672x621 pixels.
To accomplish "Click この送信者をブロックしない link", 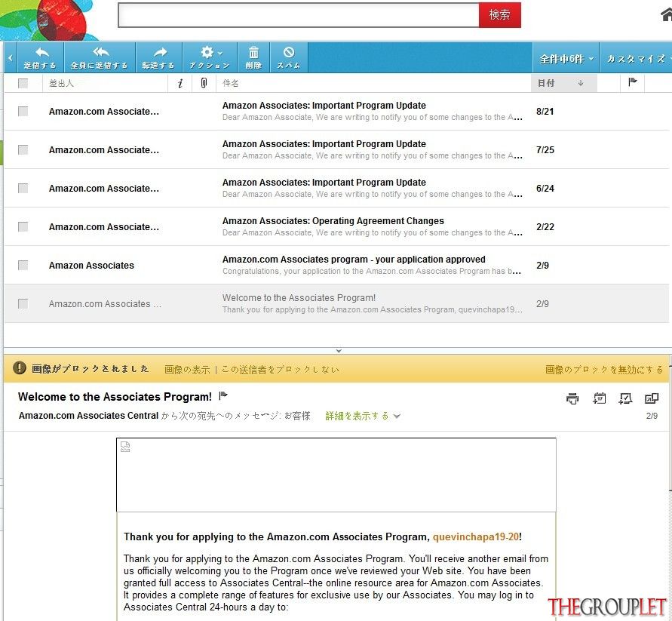I will pos(281,370).
